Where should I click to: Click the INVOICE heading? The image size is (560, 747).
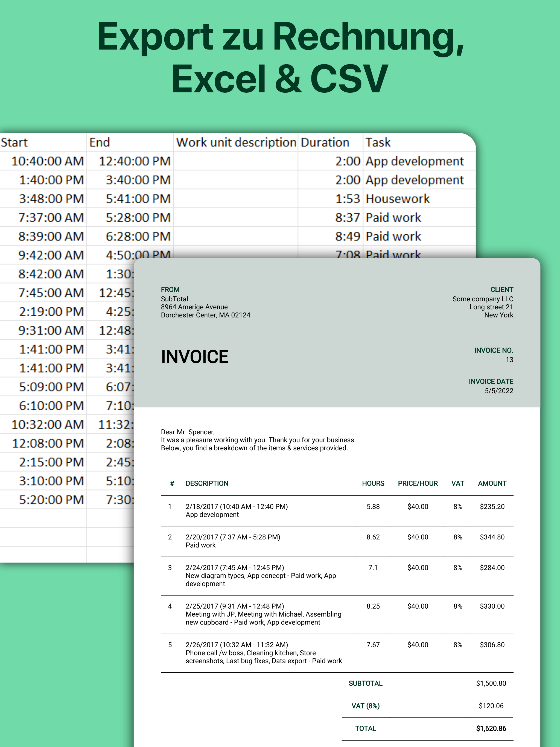[x=194, y=357]
